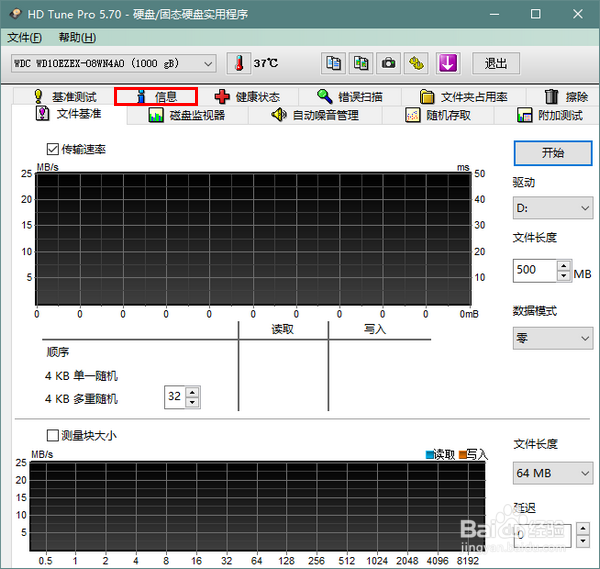600x569 pixels.
Task: Click the 写入 column header
Action: pyautogui.click(x=375, y=329)
